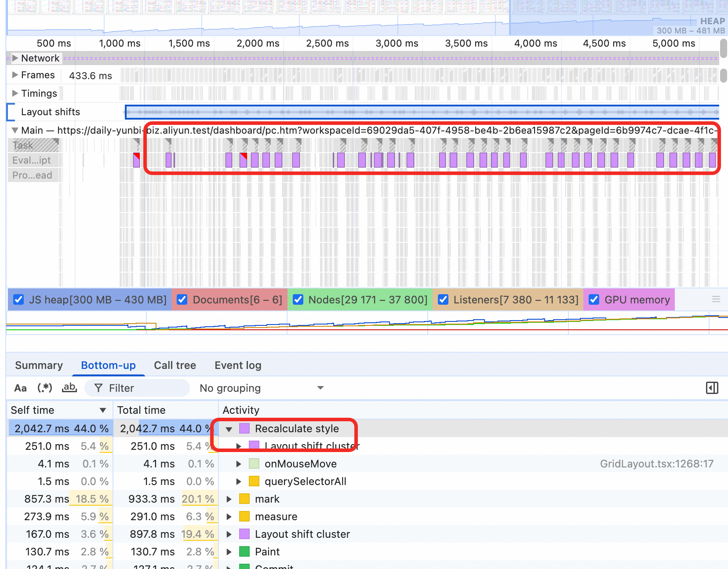This screenshot has height=569, width=728.
Task: Expand the Timings track
Action: tap(15, 93)
